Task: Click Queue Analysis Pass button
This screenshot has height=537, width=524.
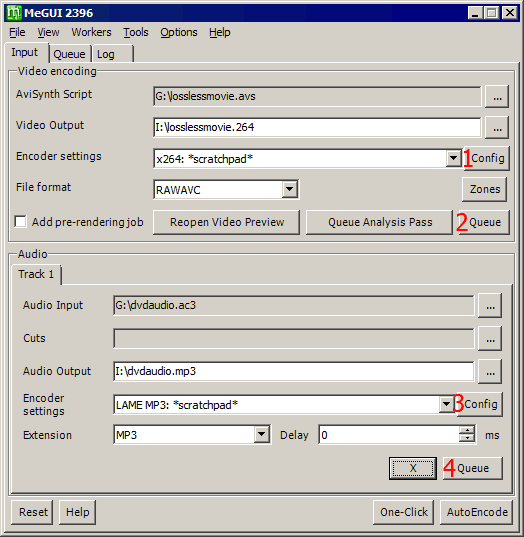Action: tap(379, 222)
